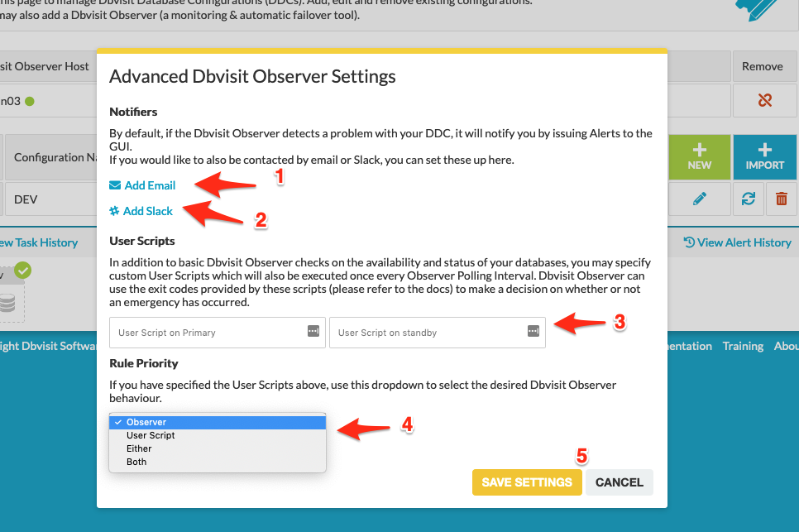This screenshot has height=532, width=799.
Task: Select User Script from the Rule Priority dropdown
Action: pyautogui.click(x=150, y=435)
